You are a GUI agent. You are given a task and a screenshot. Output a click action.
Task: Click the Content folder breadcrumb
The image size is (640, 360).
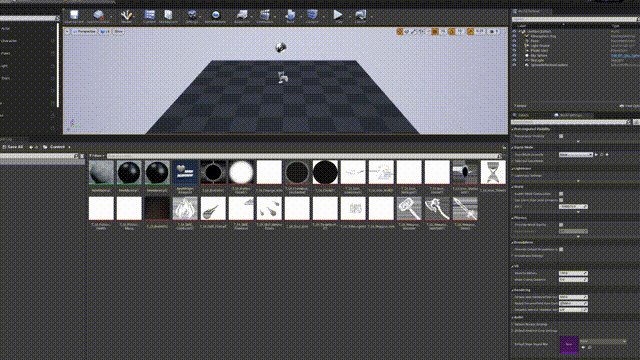point(57,147)
